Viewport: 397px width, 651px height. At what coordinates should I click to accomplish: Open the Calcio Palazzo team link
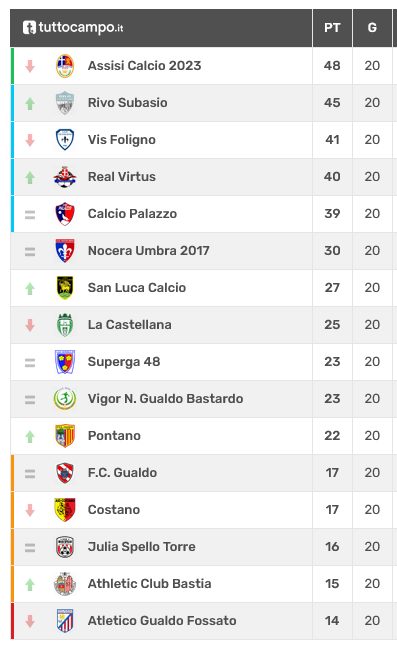pyautogui.click(x=132, y=214)
